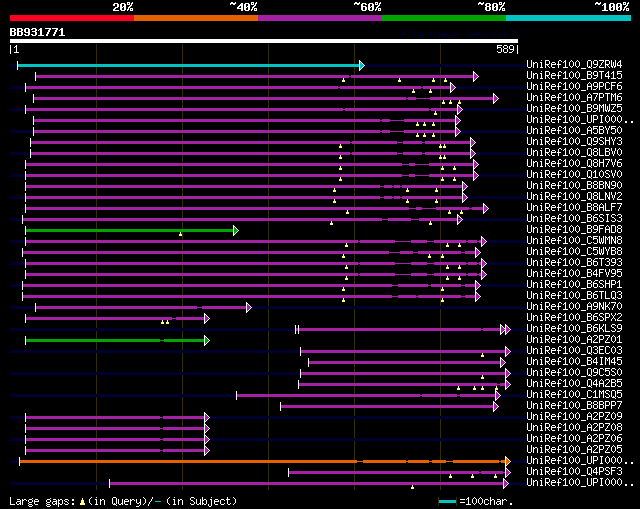Click the red 20% identity legend segment
The image size is (640, 509).
(x=72, y=18)
